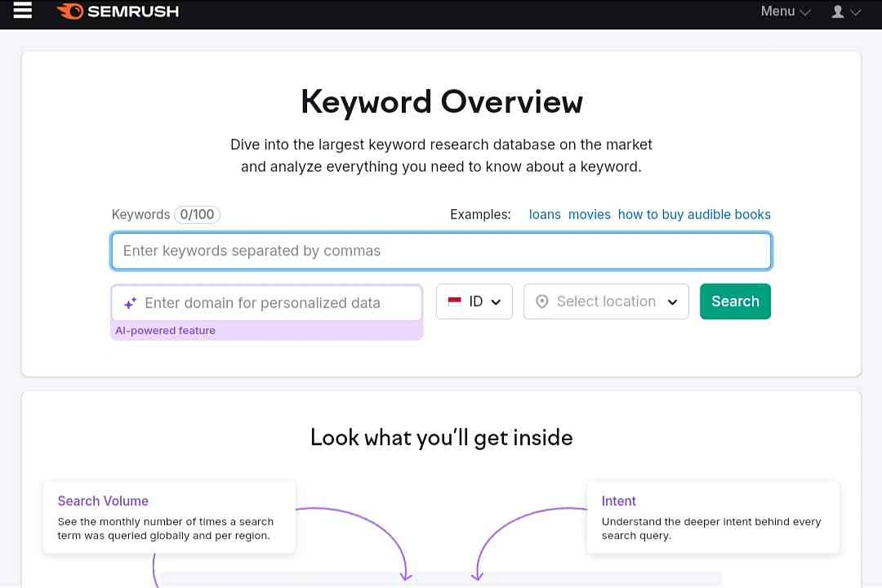Image resolution: width=882 pixels, height=588 pixels.
Task: Click 'Look what you'll get inside' heading
Action: (442, 438)
